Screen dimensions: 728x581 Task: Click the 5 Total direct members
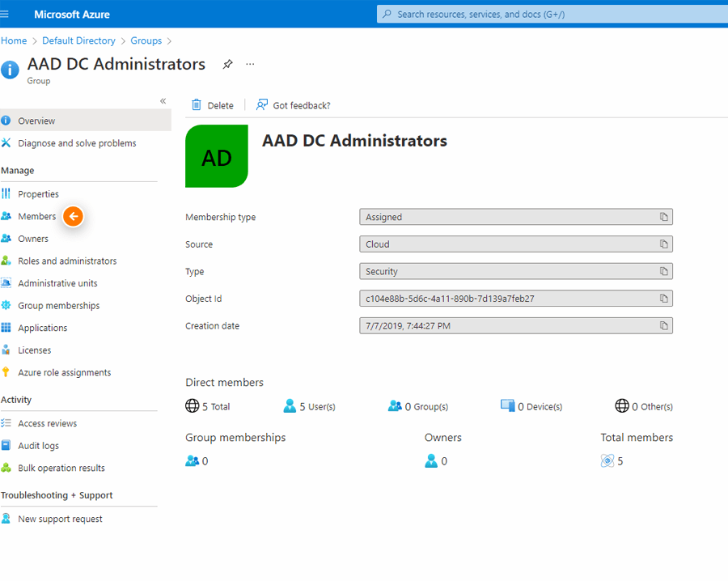pyautogui.click(x=208, y=406)
